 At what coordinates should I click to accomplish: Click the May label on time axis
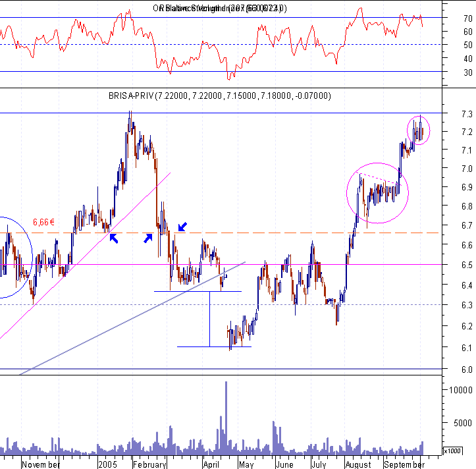coord(246,465)
